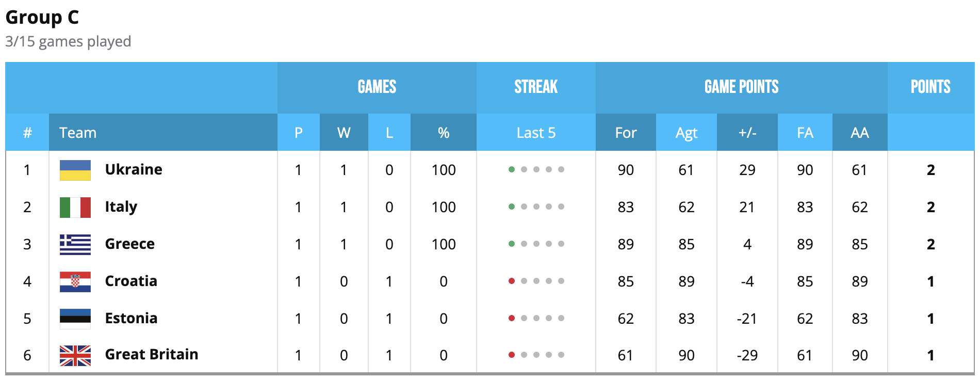Click the +/- column header
This screenshot has width=980, height=379.
point(747,133)
